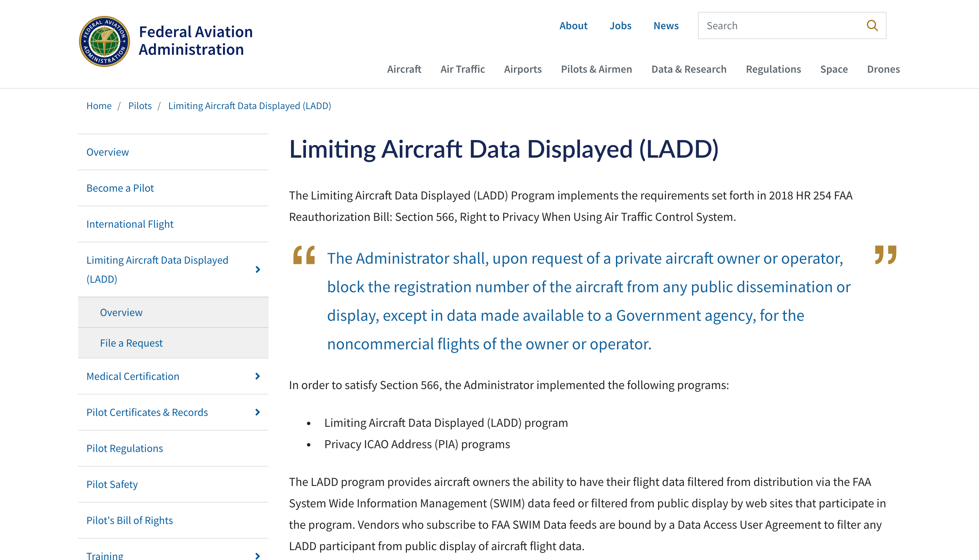Select File a Request submenu item

click(x=131, y=343)
